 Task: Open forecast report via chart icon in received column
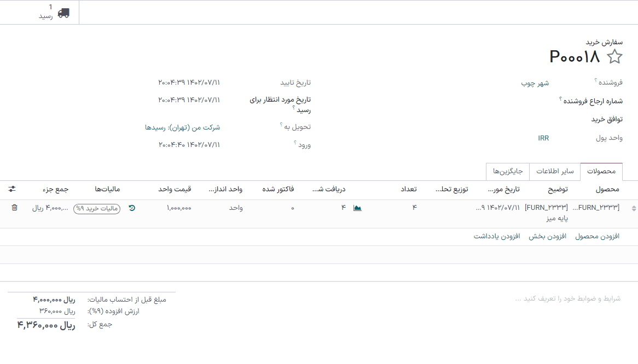(x=357, y=208)
